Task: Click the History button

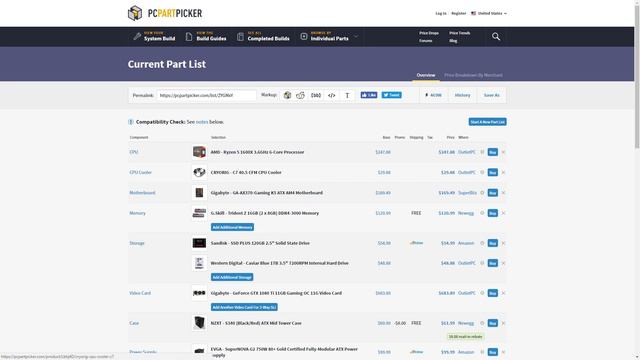Action: (x=462, y=95)
